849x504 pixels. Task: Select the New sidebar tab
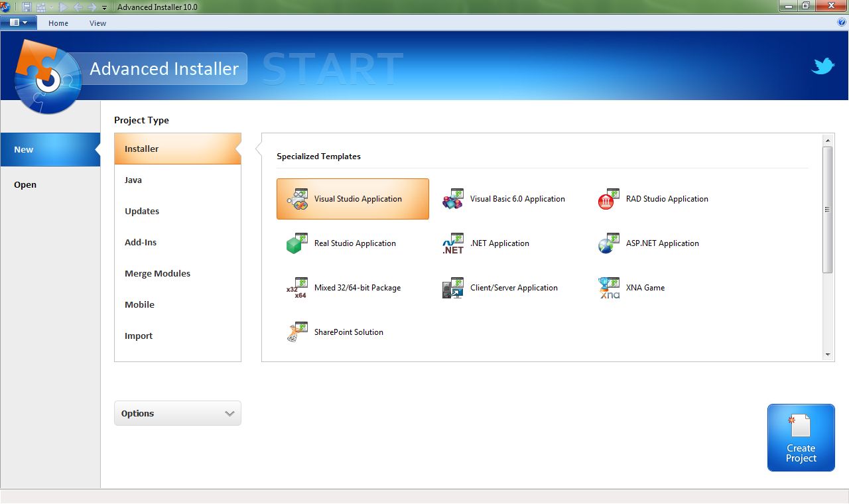click(50, 149)
